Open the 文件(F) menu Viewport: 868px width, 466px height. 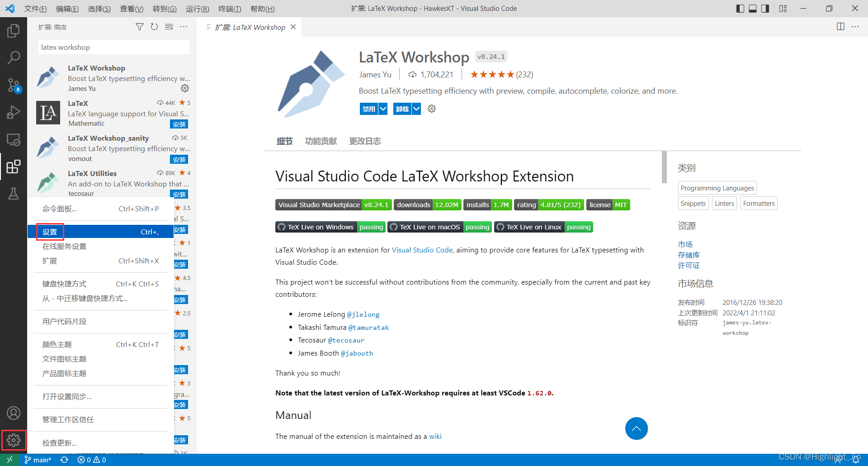click(x=35, y=9)
